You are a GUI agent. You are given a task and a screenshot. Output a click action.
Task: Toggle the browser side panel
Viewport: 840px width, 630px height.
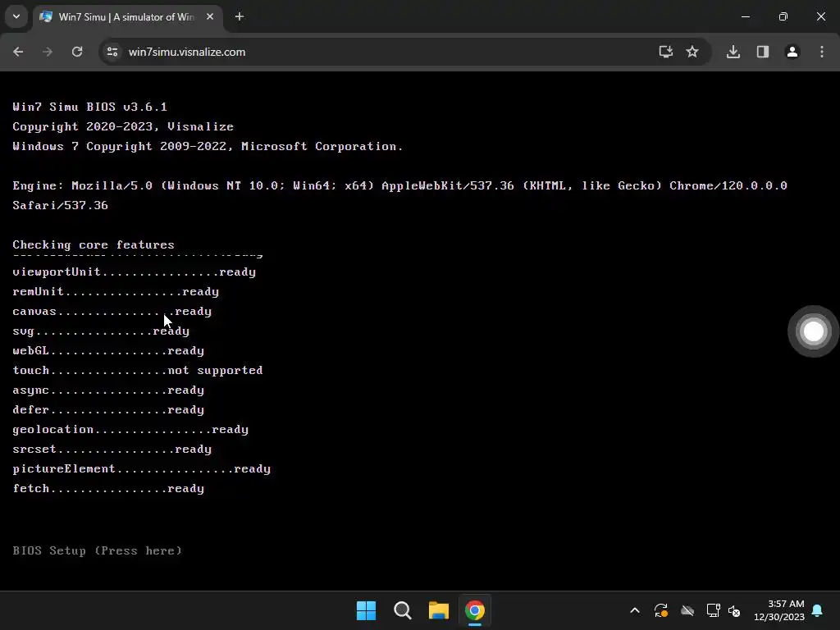(x=763, y=52)
